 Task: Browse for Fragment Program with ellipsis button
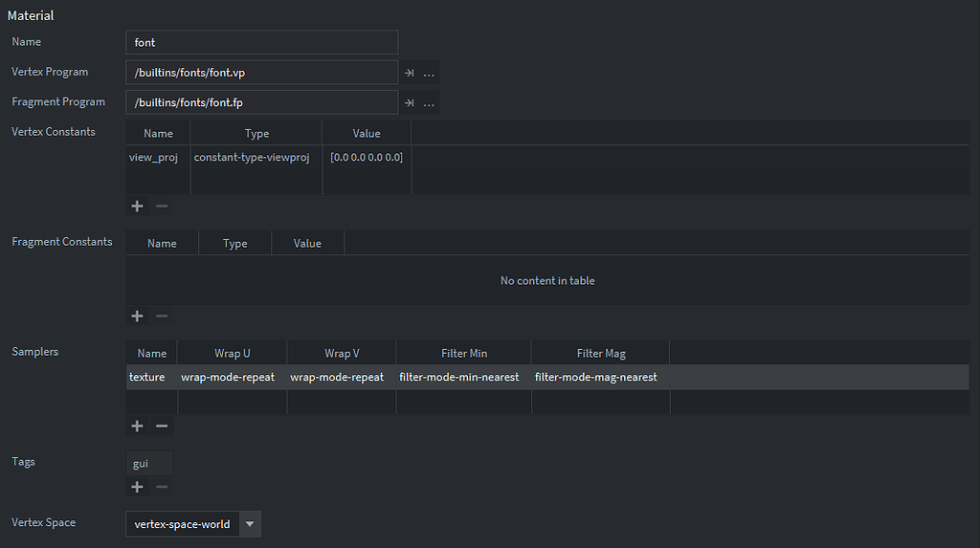click(429, 102)
